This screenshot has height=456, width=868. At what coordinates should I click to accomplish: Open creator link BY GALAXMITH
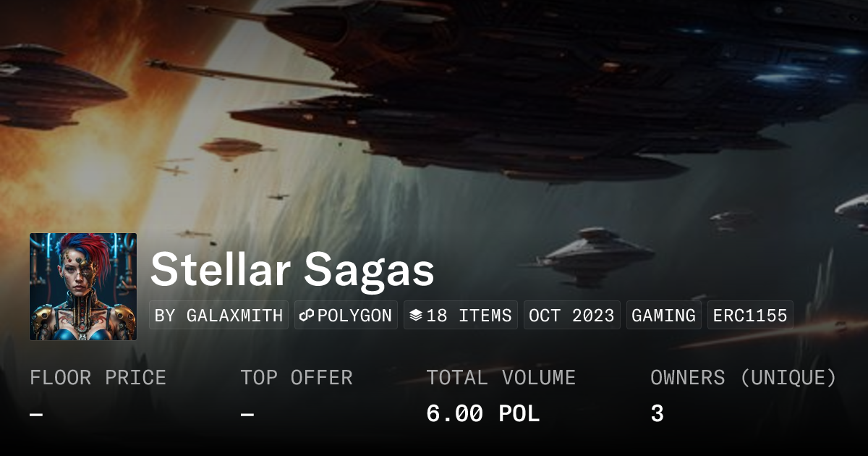(x=218, y=316)
